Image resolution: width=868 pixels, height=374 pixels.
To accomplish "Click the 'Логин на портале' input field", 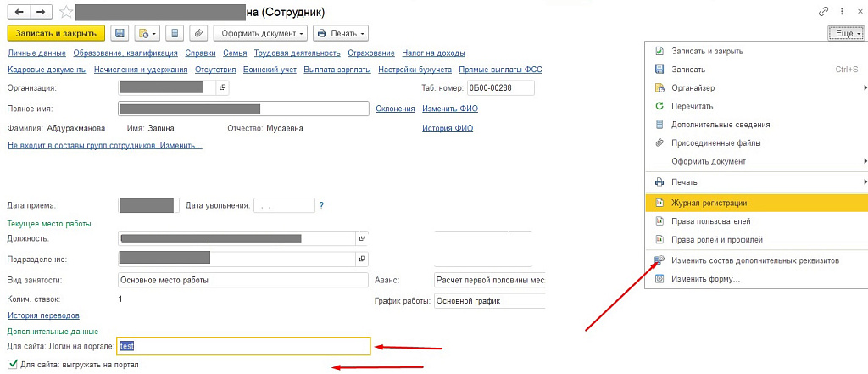I will pyautogui.click(x=243, y=346).
